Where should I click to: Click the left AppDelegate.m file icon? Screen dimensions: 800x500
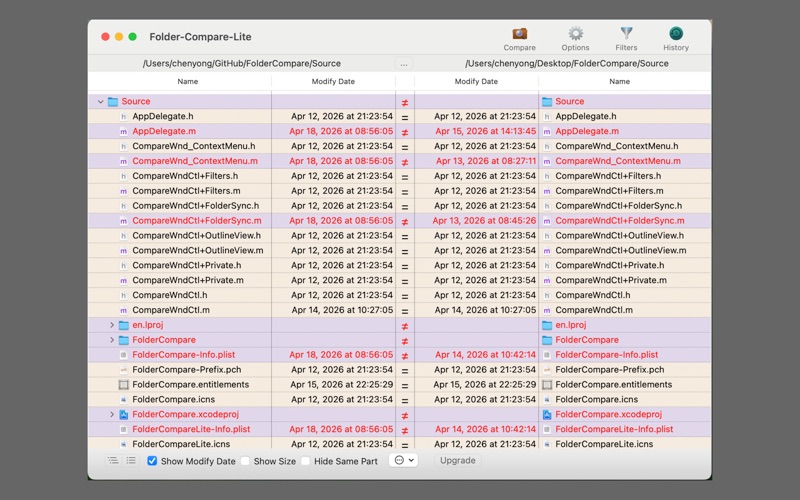coord(123,132)
